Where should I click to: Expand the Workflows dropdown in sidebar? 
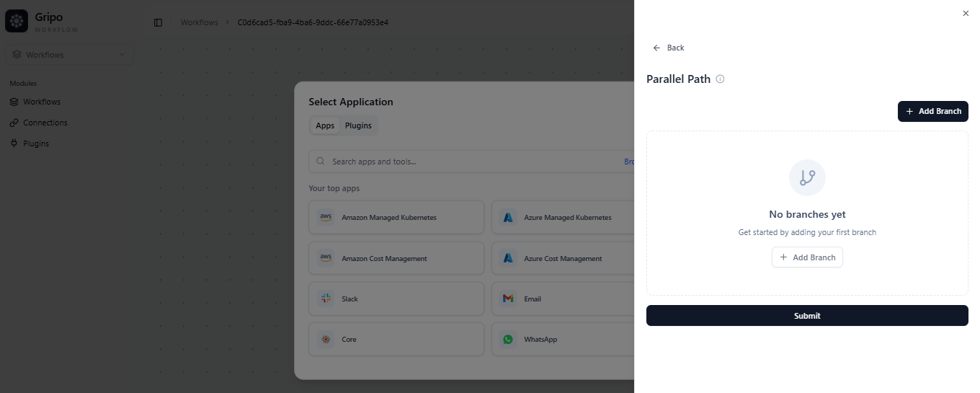coord(69,55)
